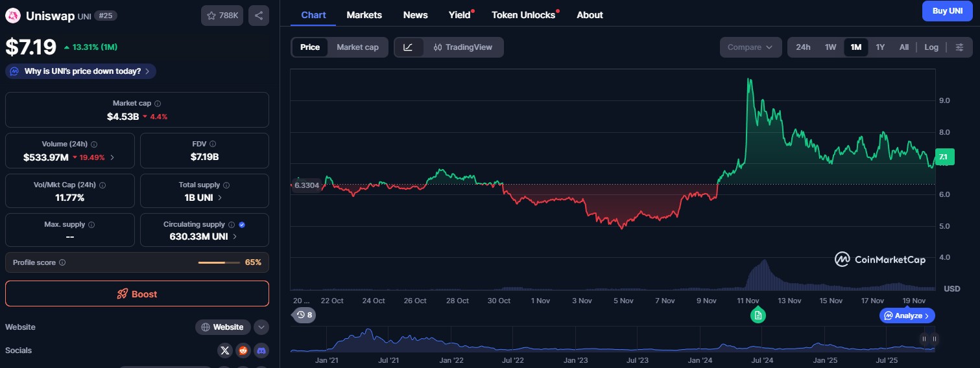Toggle Log scale on chart
Image resolution: width=980 pixels, height=368 pixels.
click(x=931, y=47)
